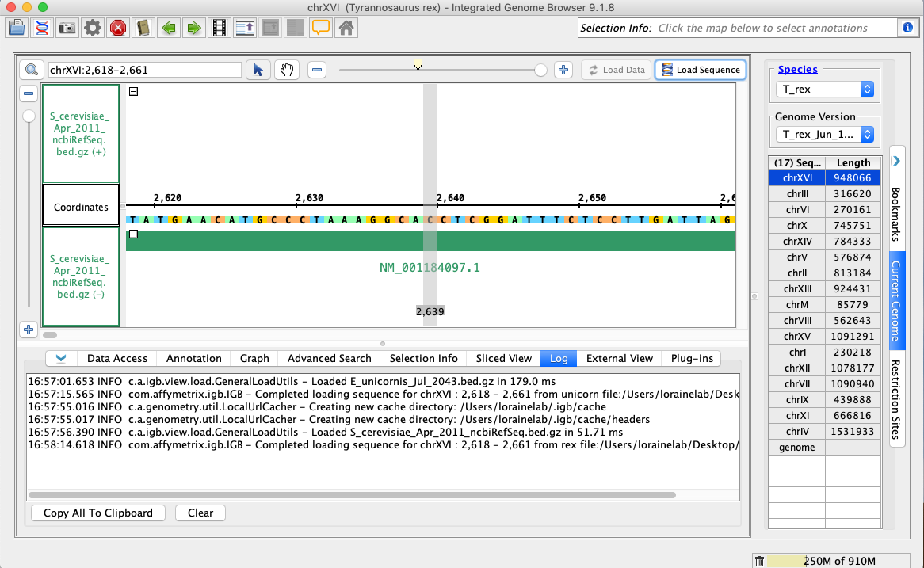Image resolution: width=924 pixels, height=568 pixels.
Task: Open the External View tab
Action: (620, 358)
